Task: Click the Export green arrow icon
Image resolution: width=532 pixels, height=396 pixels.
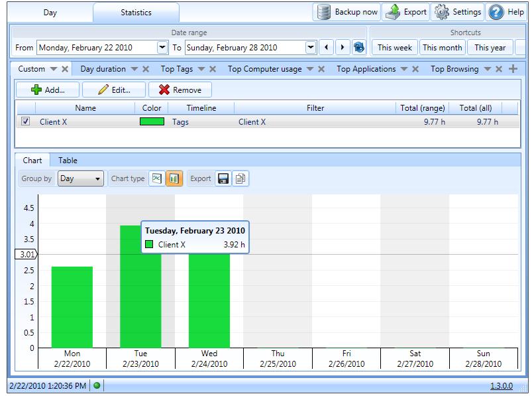Action: pyautogui.click(x=393, y=12)
